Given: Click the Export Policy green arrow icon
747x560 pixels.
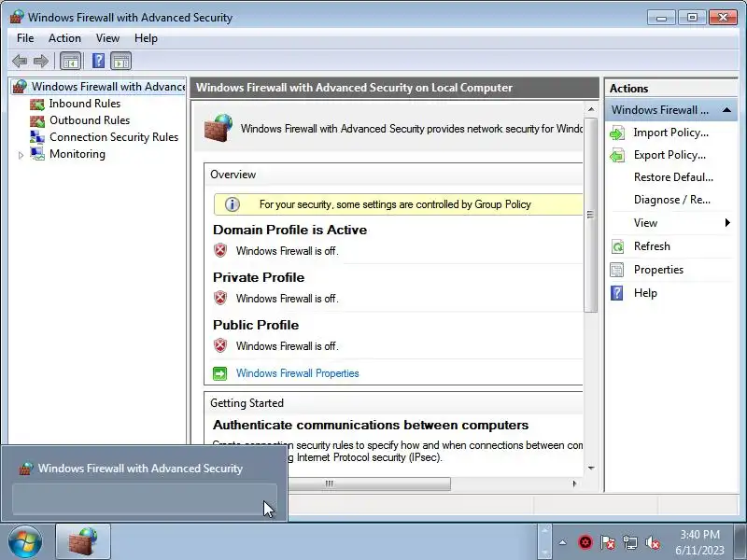Looking at the screenshot, I should [x=617, y=155].
